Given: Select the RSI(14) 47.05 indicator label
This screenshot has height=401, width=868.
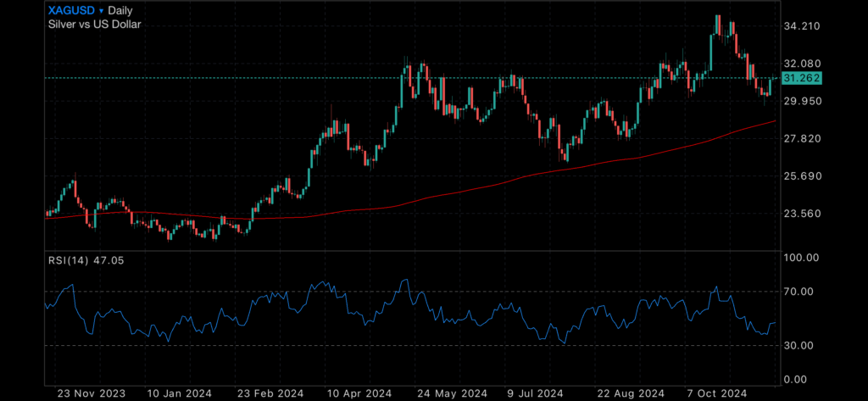Looking at the screenshot, I should (x=86, y=260).
